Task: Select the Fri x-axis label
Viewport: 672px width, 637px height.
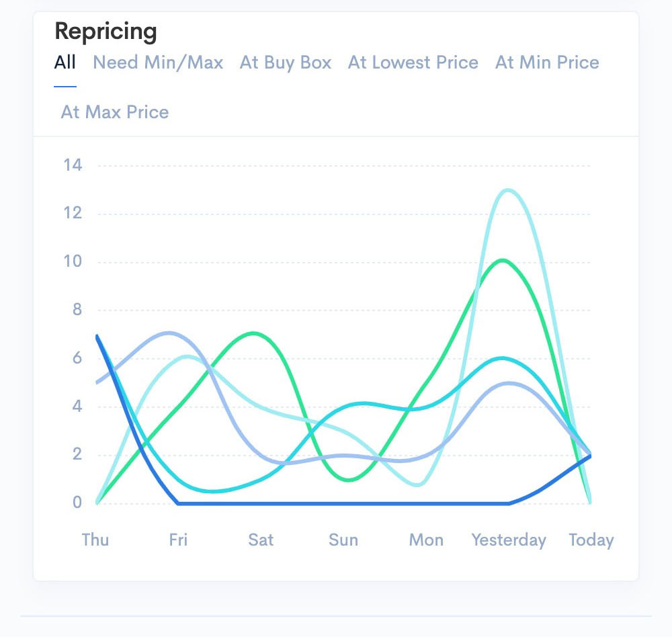Action: [178, 540]
